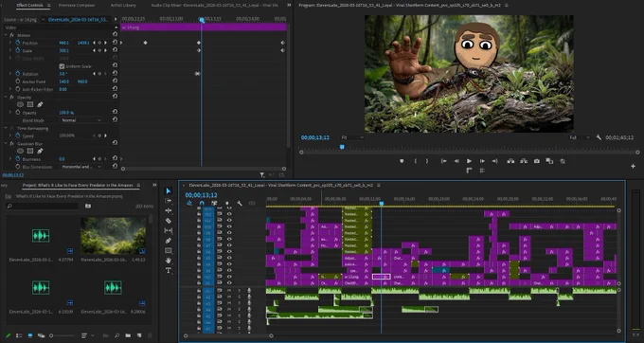Create an ellipse mask under Opacity

20,104
